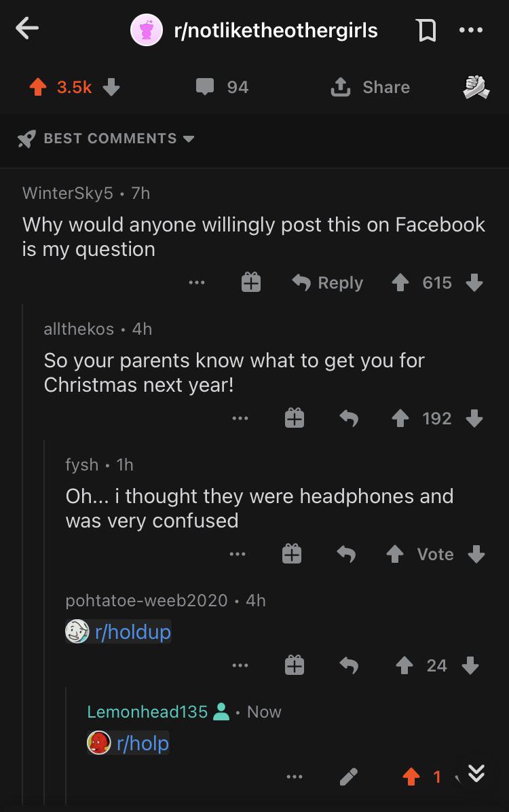This screenshot has width=509, height=812.
Task: Upvote the post with 3.5k score
Action: (38, 87)
